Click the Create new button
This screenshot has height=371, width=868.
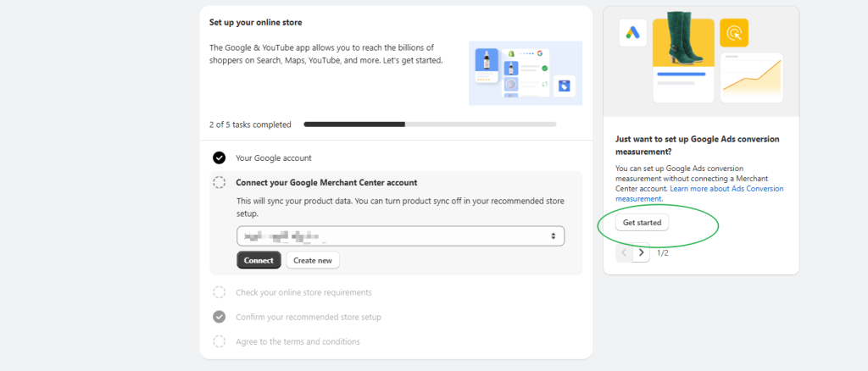tap(313, 260)
